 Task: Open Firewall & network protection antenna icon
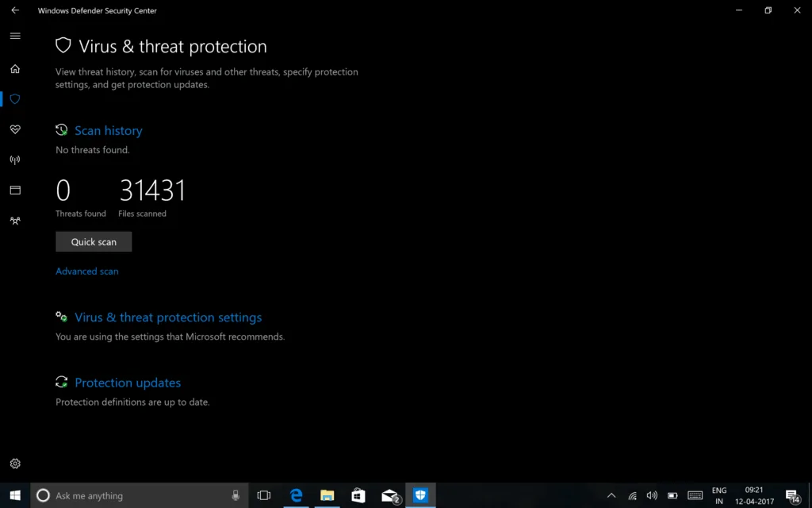pyautogui.click(x=15, y=160)
